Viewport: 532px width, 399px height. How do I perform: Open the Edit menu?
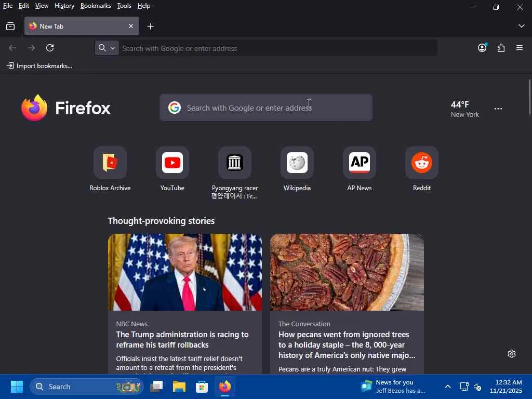pos(24,6)
